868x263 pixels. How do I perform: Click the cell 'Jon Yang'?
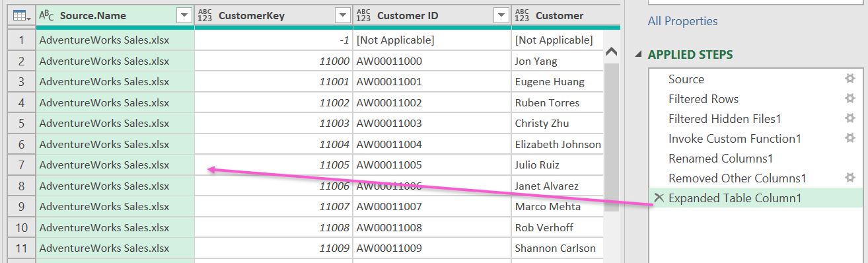point(557,61)
